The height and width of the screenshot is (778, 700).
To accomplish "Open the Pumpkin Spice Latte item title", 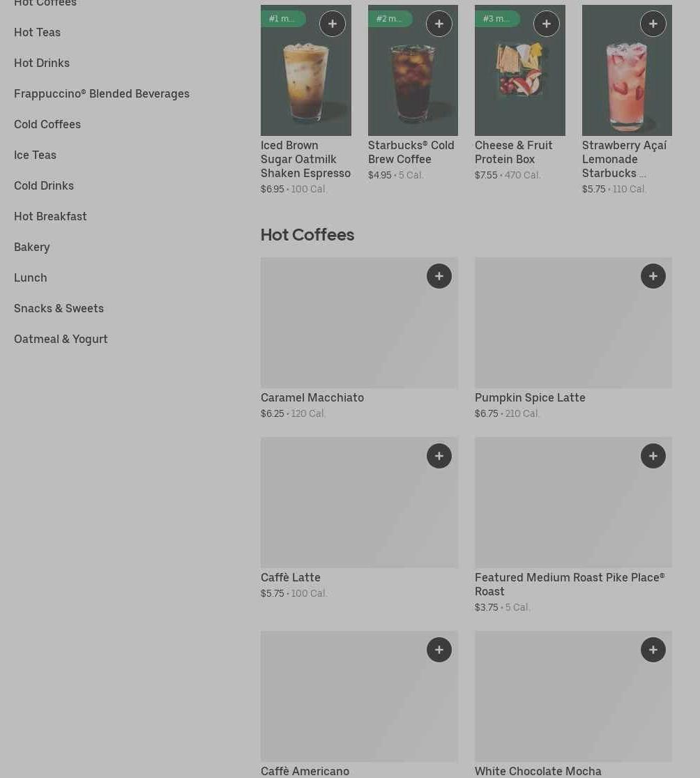I will (x=530, y=397).
